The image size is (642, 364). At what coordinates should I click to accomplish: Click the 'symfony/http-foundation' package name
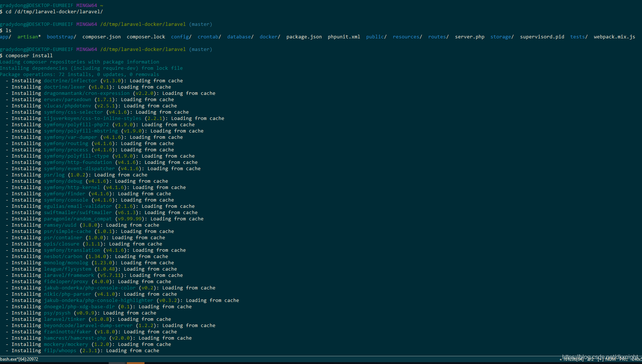78,162
